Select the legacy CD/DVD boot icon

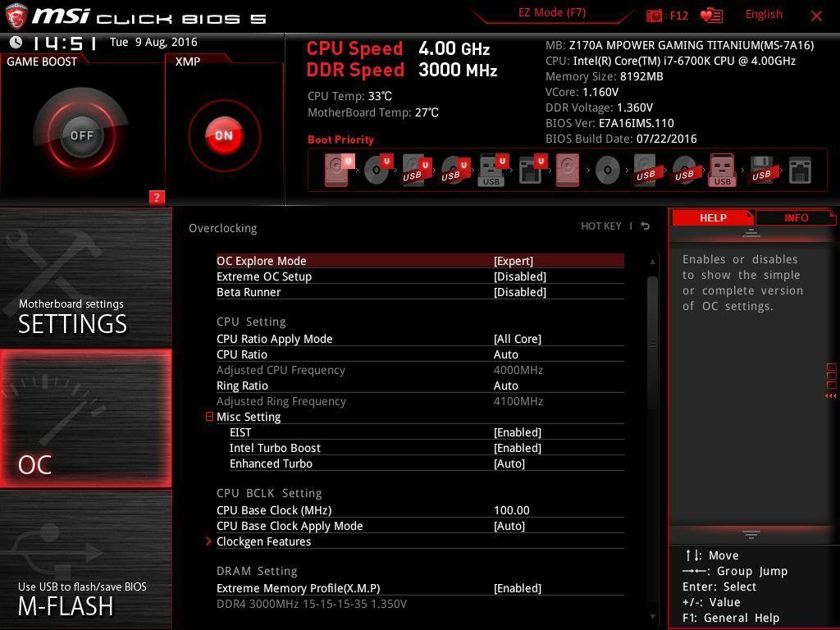tap(608, 171)
